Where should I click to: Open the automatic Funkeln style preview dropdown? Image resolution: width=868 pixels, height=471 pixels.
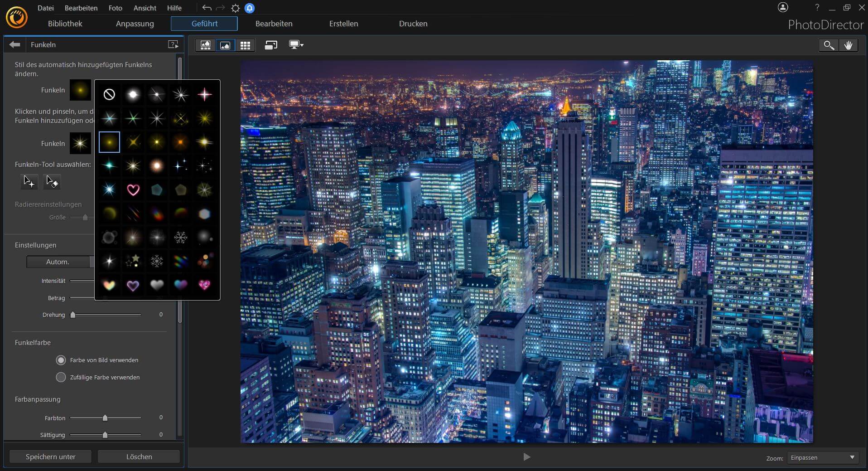[80, 90]
